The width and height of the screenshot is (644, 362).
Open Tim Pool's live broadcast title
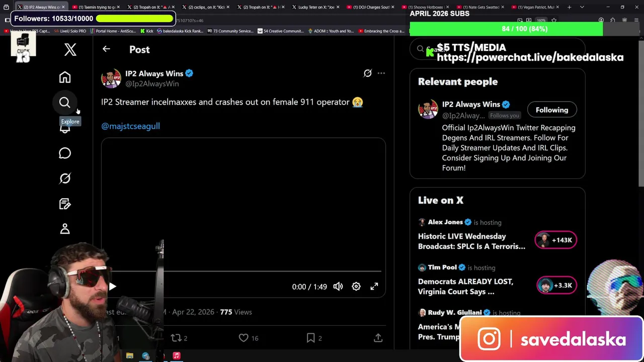click(465, 287)
